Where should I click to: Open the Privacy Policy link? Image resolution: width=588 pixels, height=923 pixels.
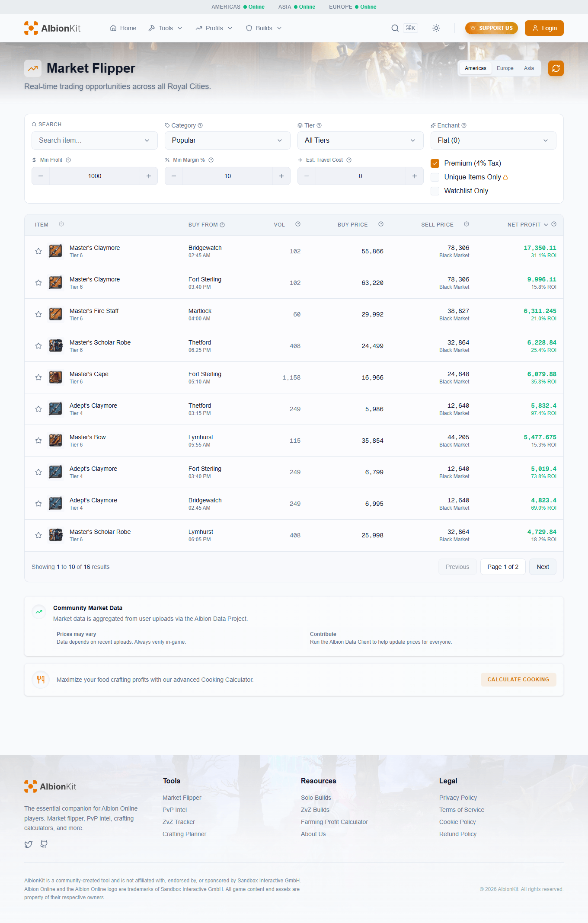pos(458,798)
